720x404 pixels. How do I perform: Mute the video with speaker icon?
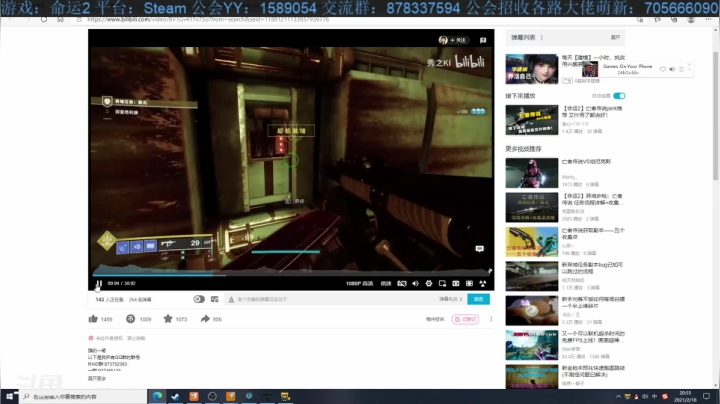(415, 284)
